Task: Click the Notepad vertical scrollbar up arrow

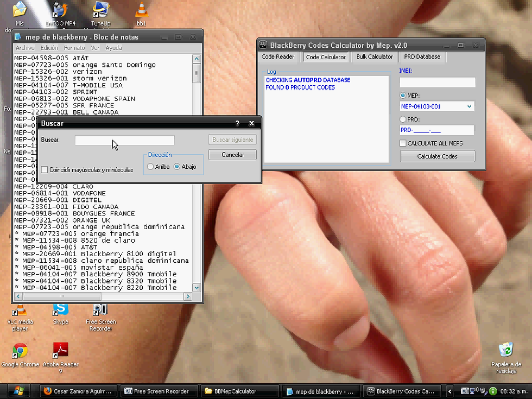Action: pyautogui.click(x=197, y=59)
